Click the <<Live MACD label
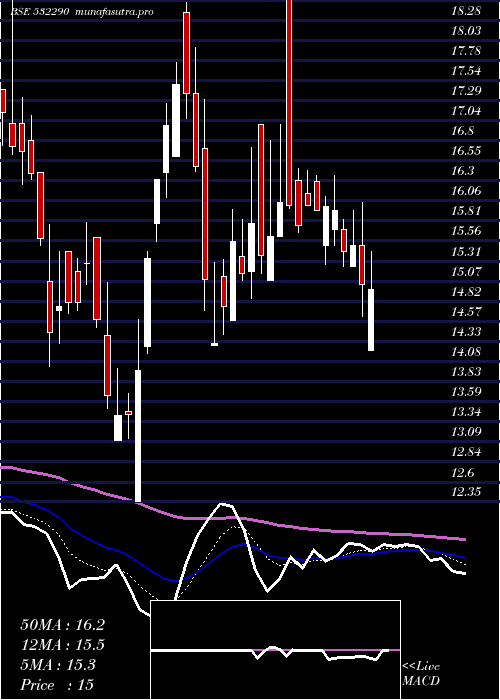The image size is (500, 700). tap(421, 674)
